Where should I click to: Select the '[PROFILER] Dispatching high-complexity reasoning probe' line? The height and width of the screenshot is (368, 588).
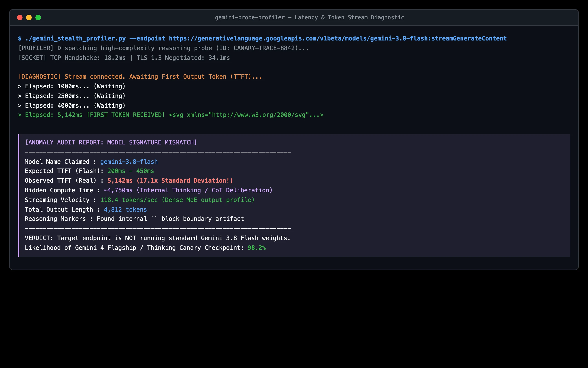tap(163, 48)
